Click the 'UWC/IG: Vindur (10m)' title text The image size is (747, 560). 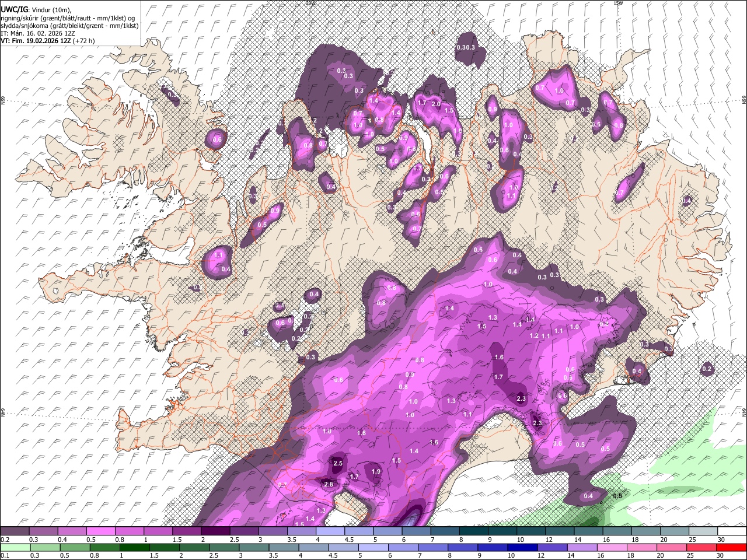[x=36, y=10]
